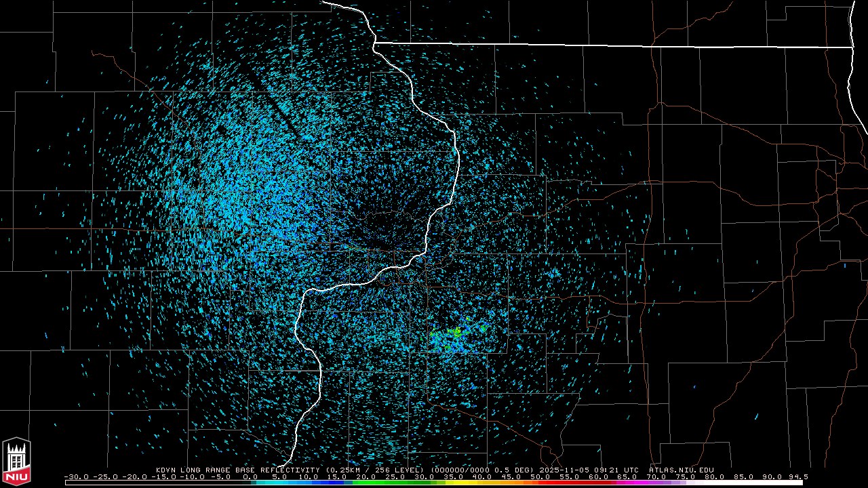
Task: Click the -30.0 scale label
Action: (76, 476)
